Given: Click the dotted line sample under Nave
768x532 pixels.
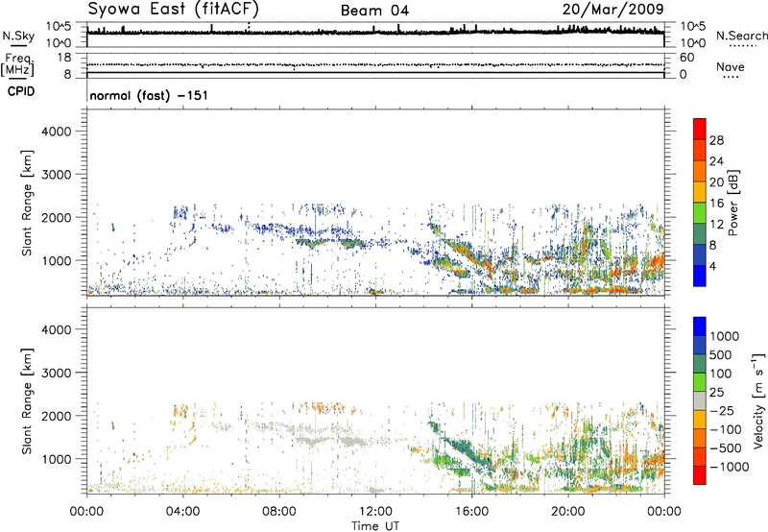Looking at the screenshot, I should 731,77.
